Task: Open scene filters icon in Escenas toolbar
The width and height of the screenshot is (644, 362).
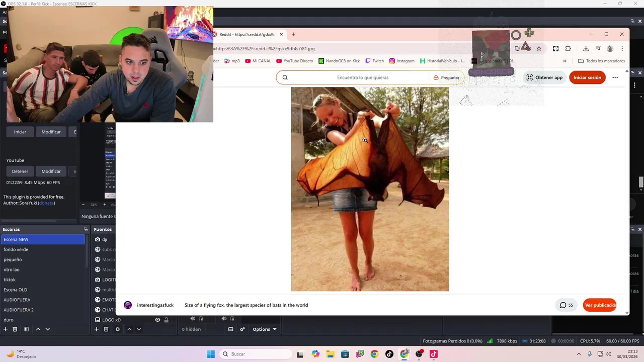Action: pyautogui.click(x=26, y=329)
